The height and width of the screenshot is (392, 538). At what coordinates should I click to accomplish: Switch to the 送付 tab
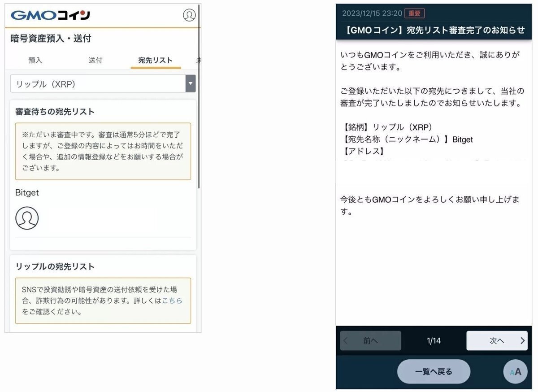point(95,60)
